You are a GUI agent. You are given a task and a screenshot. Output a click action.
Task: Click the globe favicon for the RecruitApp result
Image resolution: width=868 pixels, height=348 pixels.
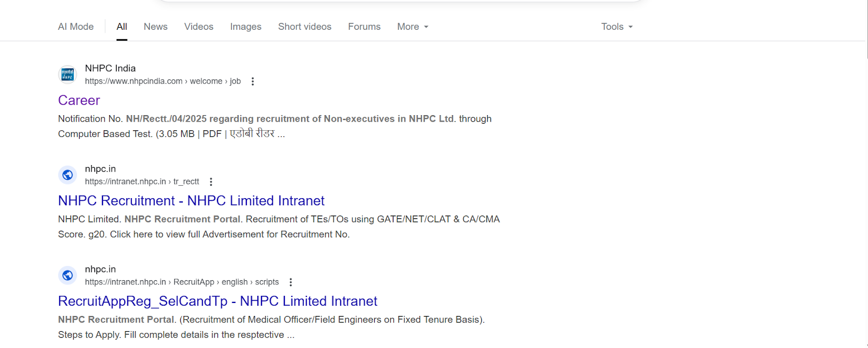coord(68,275)
